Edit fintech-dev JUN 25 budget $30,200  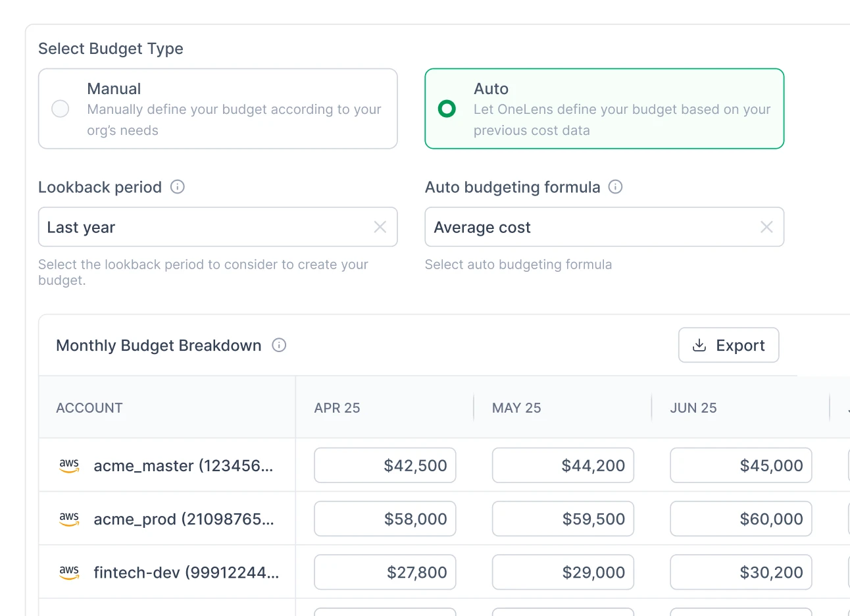click(741, 572)
